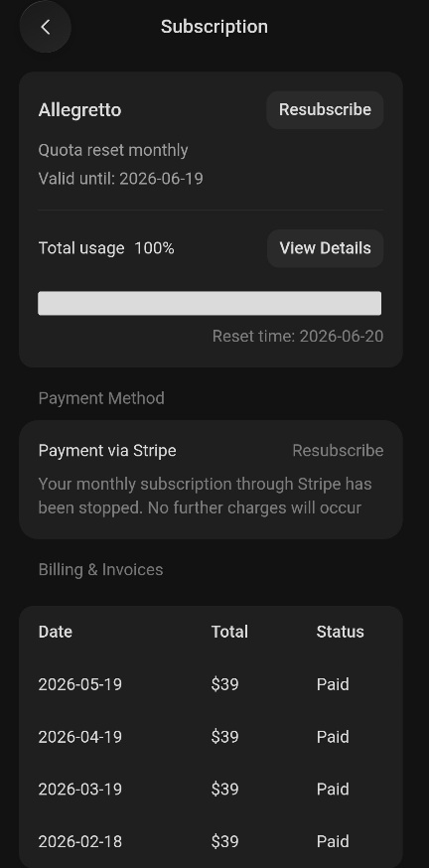Select the 2026-05-19 invoice row

tap(211, 685)
